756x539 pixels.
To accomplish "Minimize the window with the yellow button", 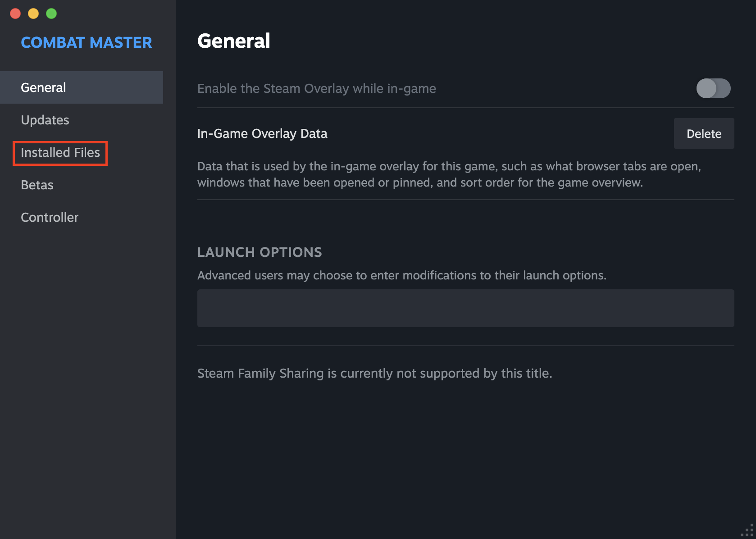I will (x=33, y=14).
